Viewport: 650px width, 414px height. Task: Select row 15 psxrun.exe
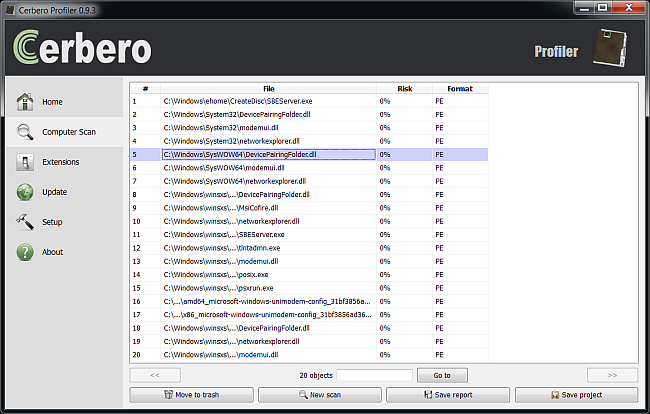[309, 288]
